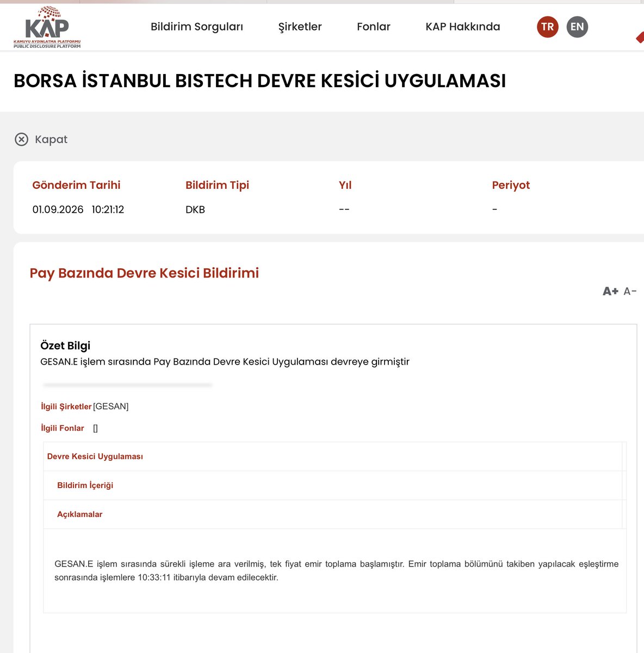This screenshot has height=653, width=644.
Task: Click the Periyot column header
Action: click(511, 185)
